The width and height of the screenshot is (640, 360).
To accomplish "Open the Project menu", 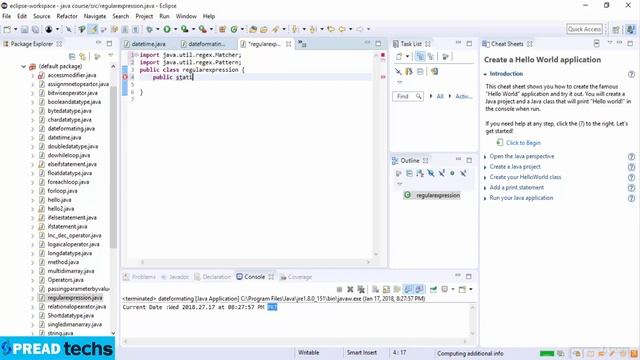I will [144, 16].
